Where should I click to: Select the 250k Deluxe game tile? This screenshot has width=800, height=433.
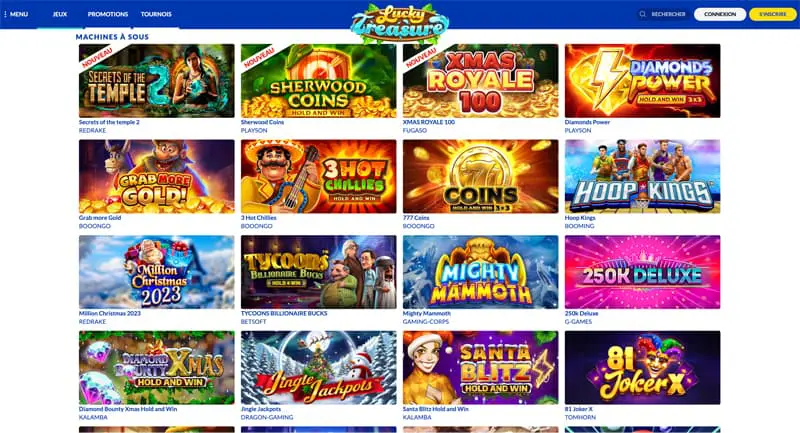point(642,272)
